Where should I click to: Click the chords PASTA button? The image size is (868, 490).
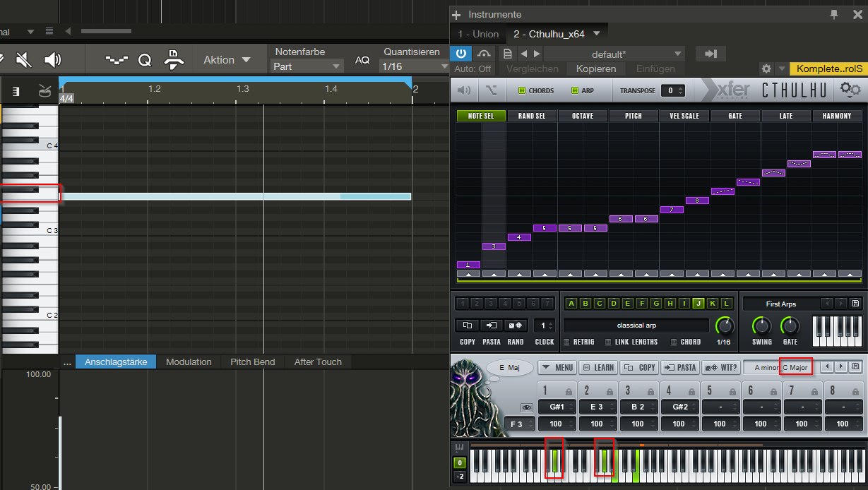(x=680, y=367)
